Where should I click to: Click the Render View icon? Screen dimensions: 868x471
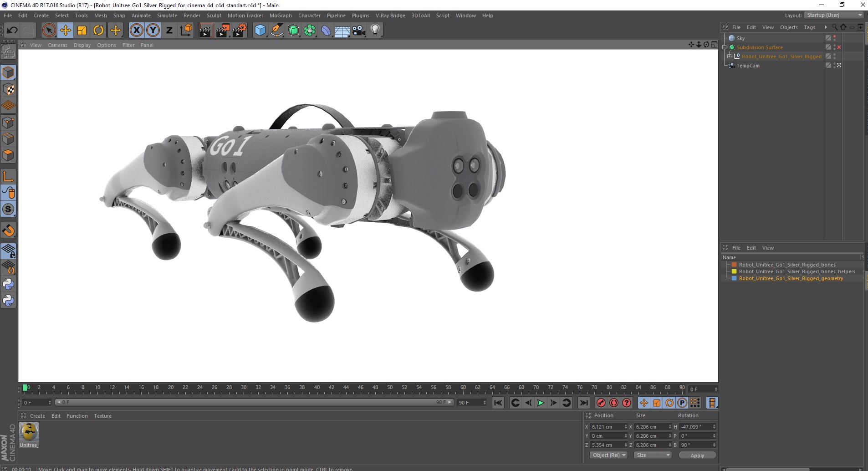(206, 31)
